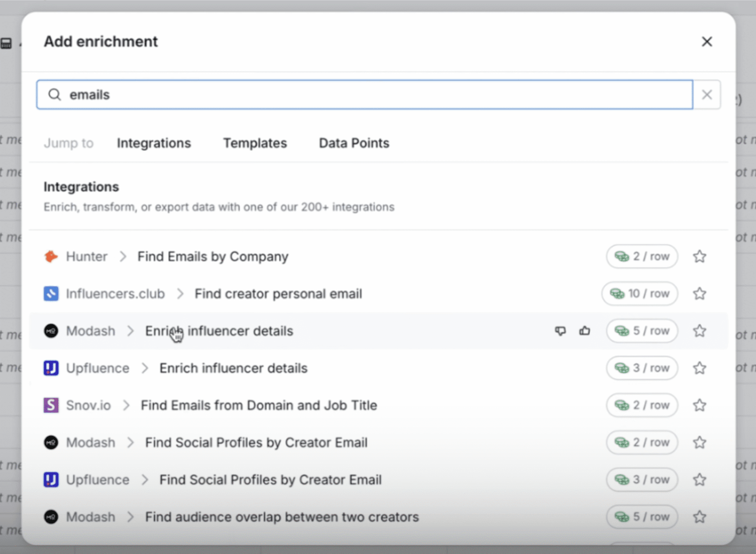Select the Snov.io integration icon
Viewport: 756px width, 554px height.
(x=51, y=405)
